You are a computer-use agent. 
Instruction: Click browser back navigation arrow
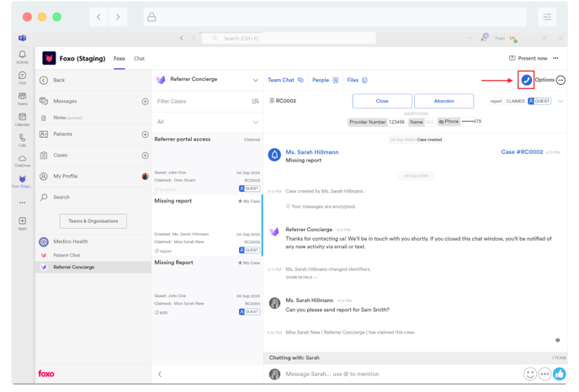(98, 17)
